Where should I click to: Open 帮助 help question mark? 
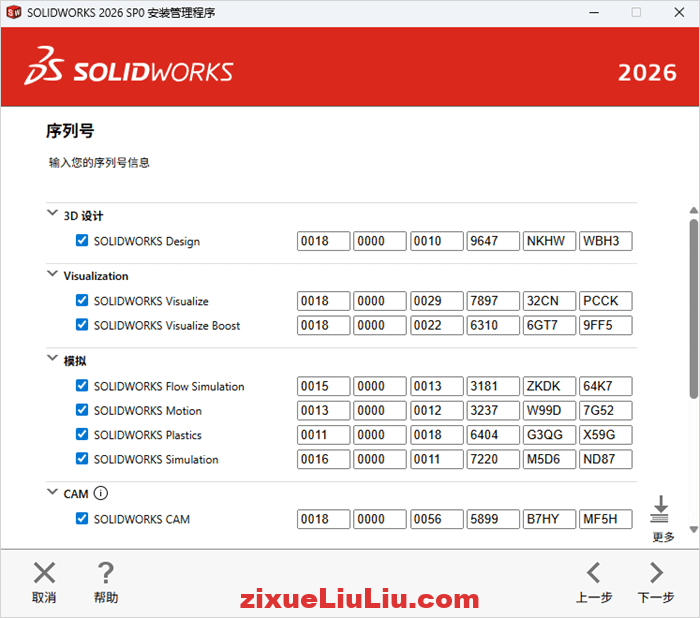click(x=106, y=573)
